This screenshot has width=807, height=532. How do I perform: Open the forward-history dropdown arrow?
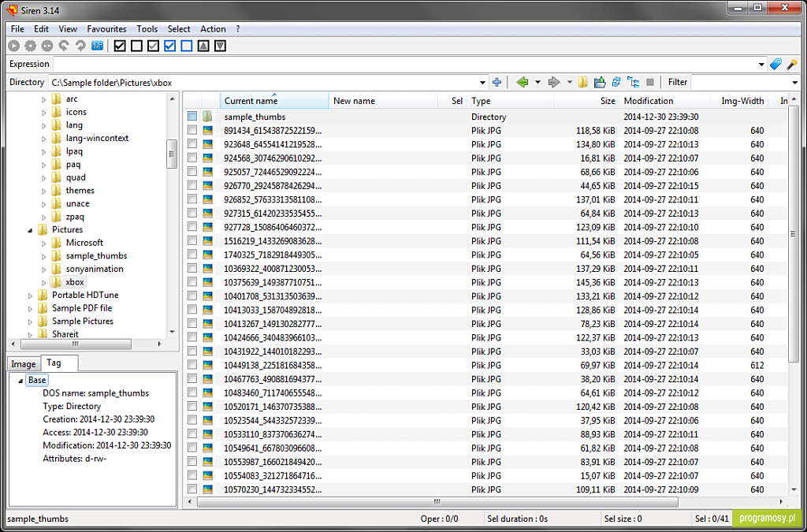pyautogui.click(x=569, y=82)
